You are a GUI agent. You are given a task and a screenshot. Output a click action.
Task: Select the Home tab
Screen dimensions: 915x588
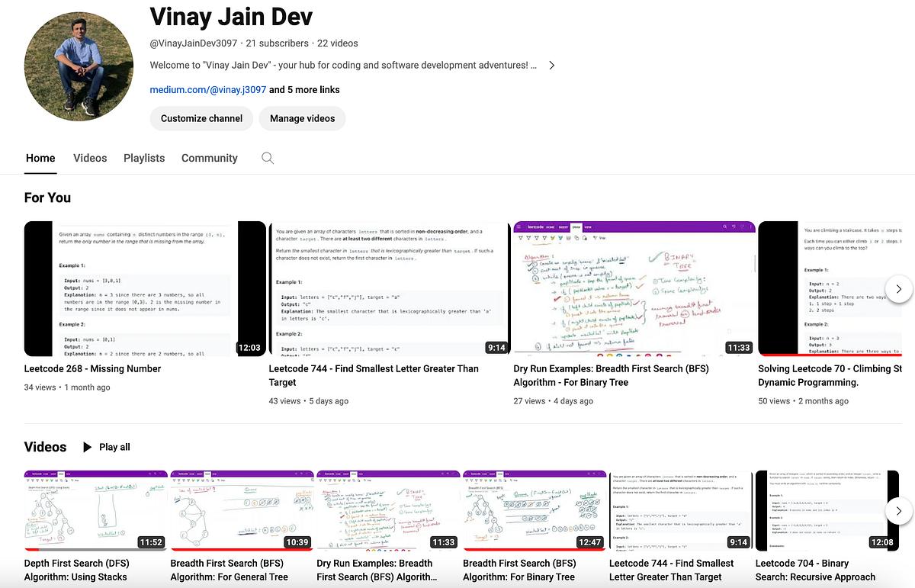(40, 158)
